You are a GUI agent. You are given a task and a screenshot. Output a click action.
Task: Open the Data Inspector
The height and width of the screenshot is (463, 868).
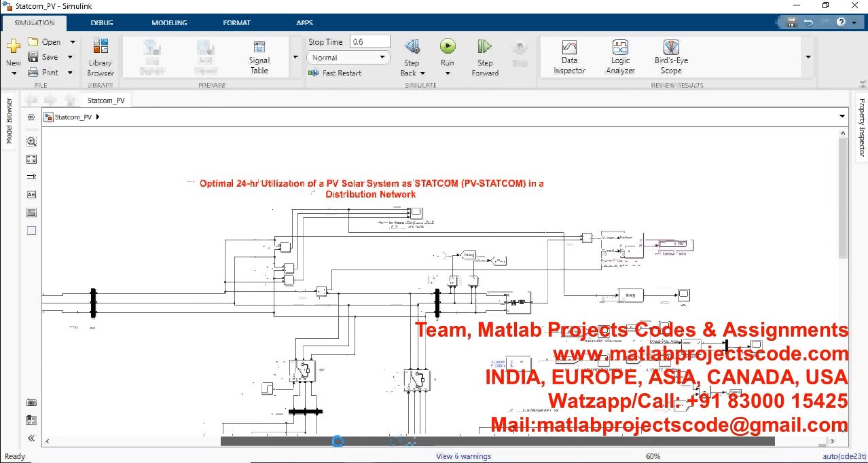569,57
